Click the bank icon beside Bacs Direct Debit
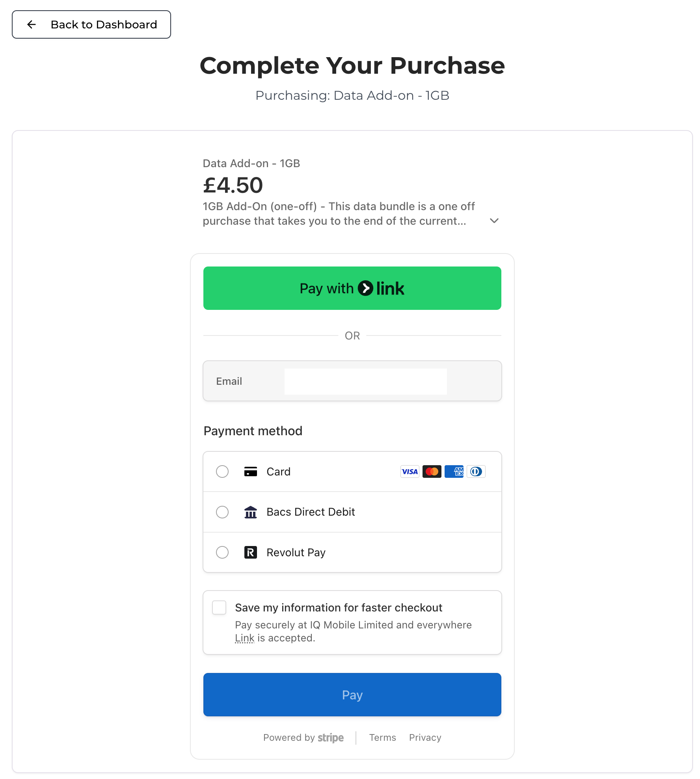This screenshot has height=779, width=700. (x=251, y=512)
